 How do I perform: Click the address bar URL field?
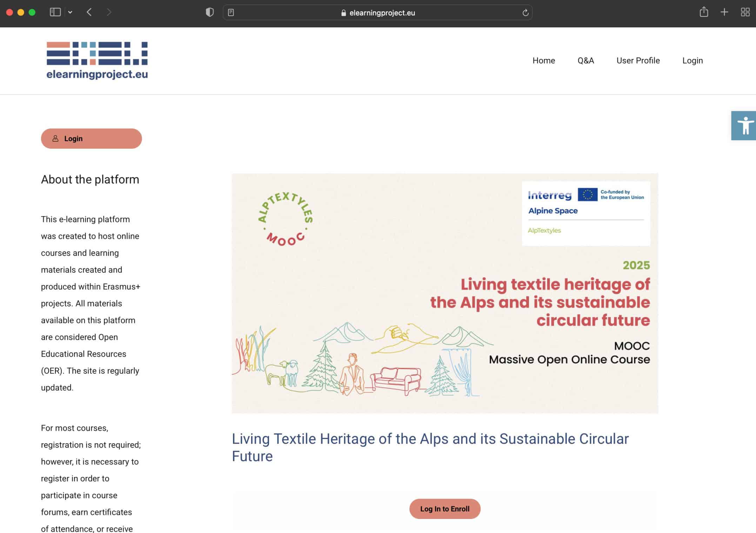coord(382,13)
